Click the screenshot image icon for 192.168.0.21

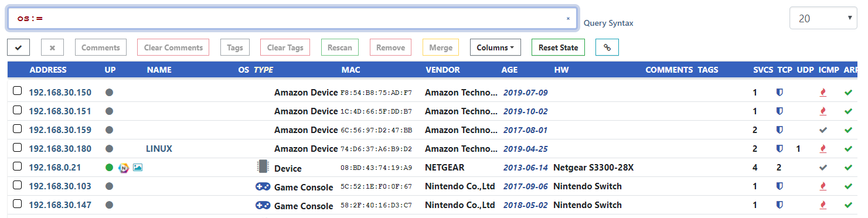point(138,168)
